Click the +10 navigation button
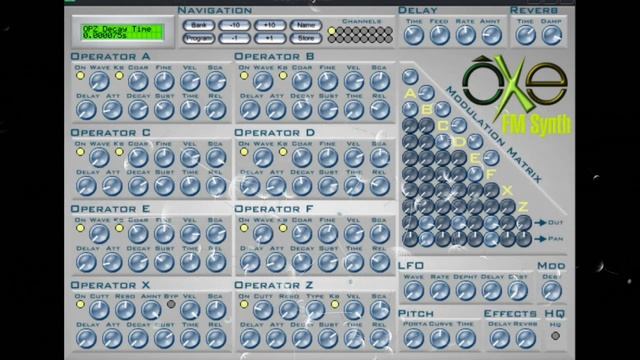 coord(270,25)
